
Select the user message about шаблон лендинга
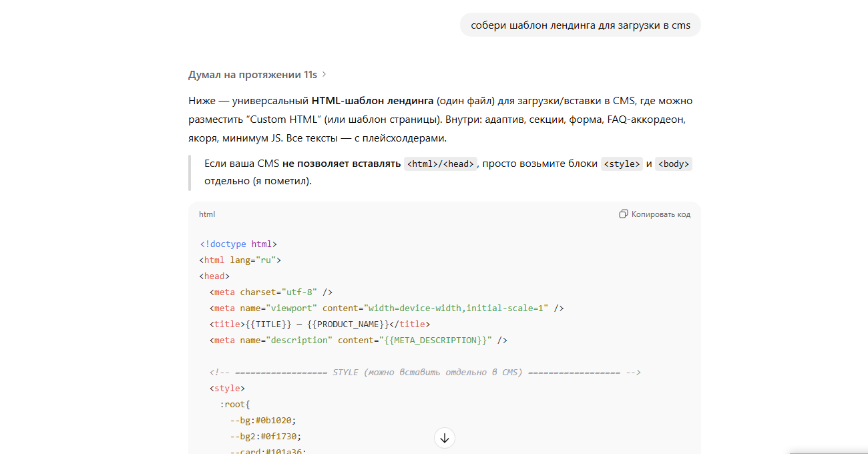pyautogui.click(x=580, y=25)
